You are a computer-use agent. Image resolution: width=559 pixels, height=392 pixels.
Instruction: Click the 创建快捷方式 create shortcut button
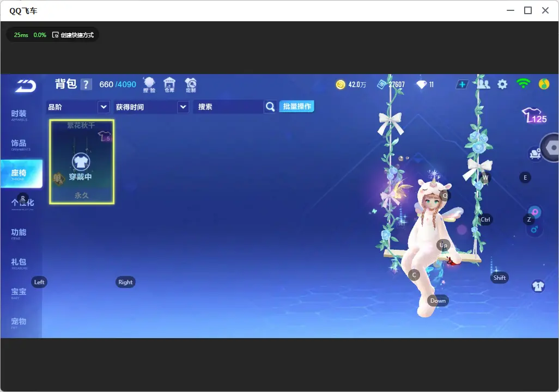pyautogui.click(x=73, y=35)
